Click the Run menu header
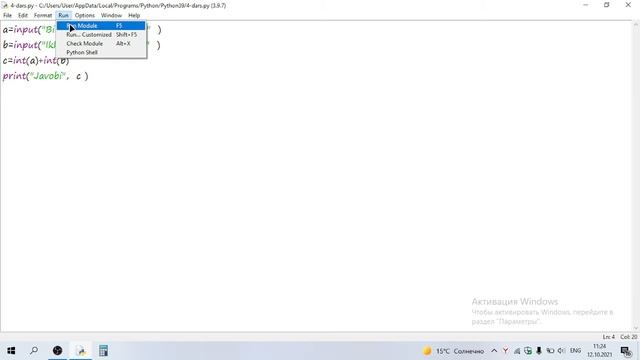The image size is (640, 360). coord(63,15)
